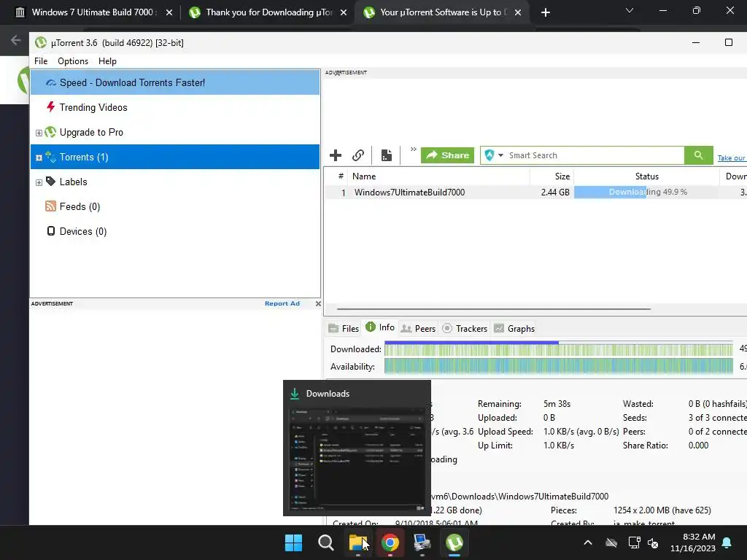
Task: Select the Windows7UltimateBuild7000 torrent row
Action: click(x=535, y=192)
